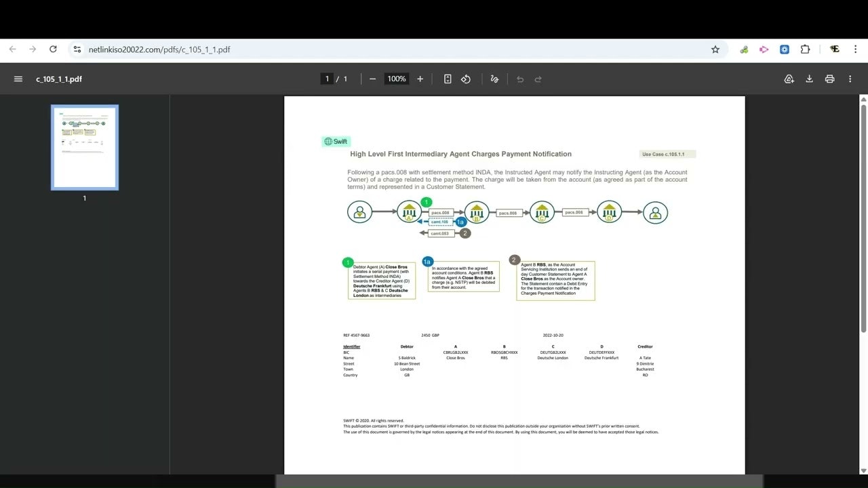The height and width of the screenshot is (488, 868).
Task: Click the creditor person icon in diagram
Action: (x=655, y=212)
